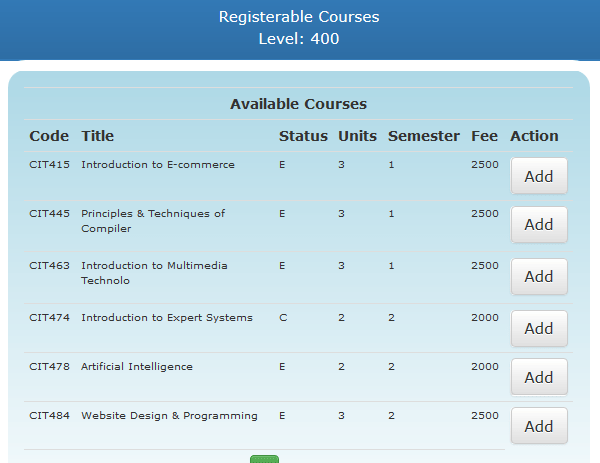
Task: Click the fee 2500 for CIT445
Action: click(x=485, y=214)
